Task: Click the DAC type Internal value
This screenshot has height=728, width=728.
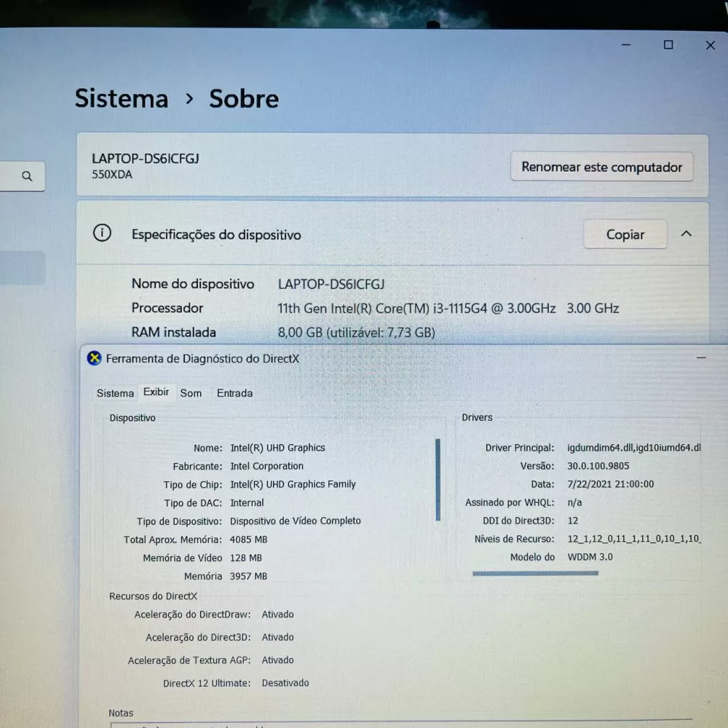Action: coord(247,503)
